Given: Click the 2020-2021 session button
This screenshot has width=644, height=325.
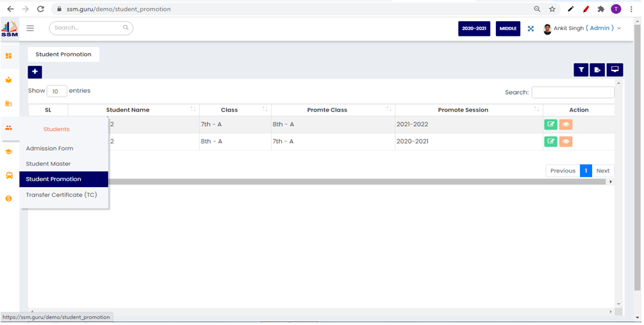Looking at the screenshot, I should pyautogui.click(x=474, y=28).
